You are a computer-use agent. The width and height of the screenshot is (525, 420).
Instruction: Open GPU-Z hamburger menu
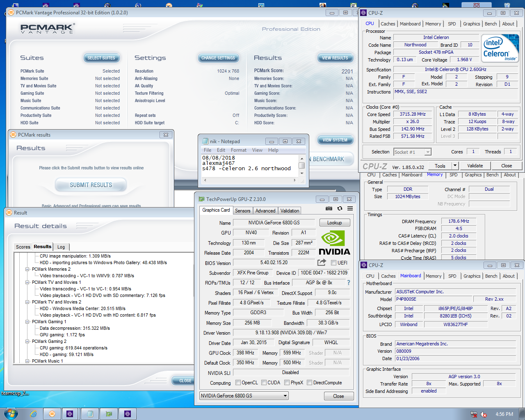click(x=350, y=208)
